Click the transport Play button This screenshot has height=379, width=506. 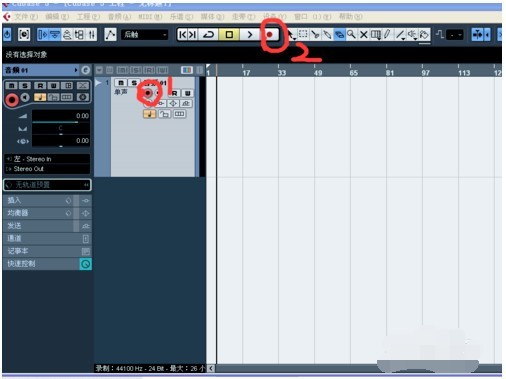coord(250,34)
